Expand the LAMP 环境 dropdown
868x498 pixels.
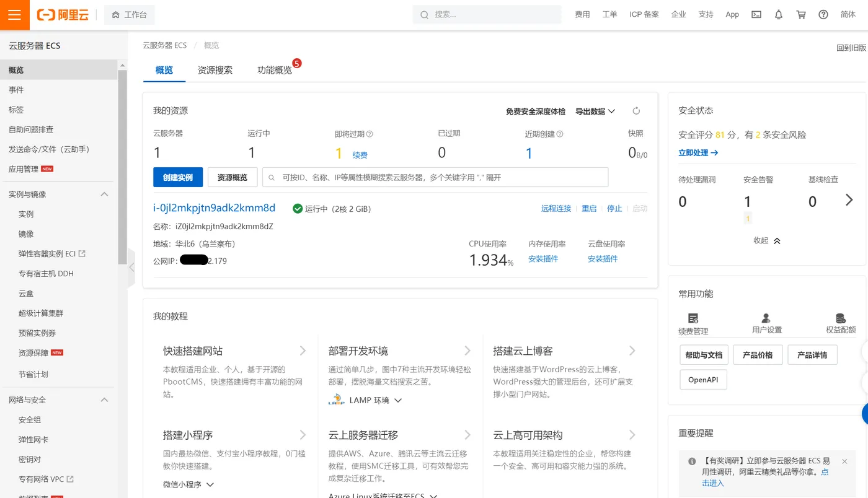coord(375,400)
